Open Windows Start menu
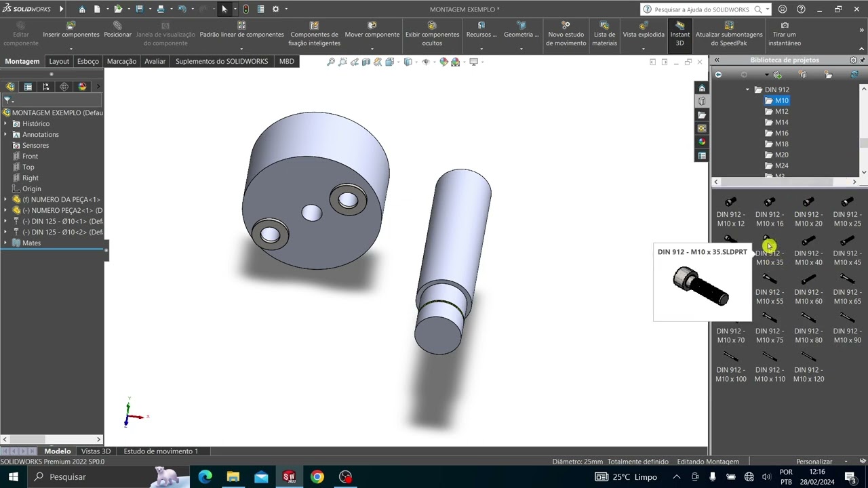 tap(13, 476)
